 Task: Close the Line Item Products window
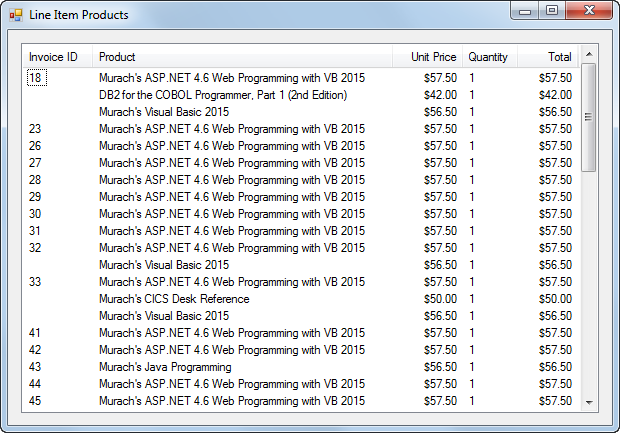(589, 10)
